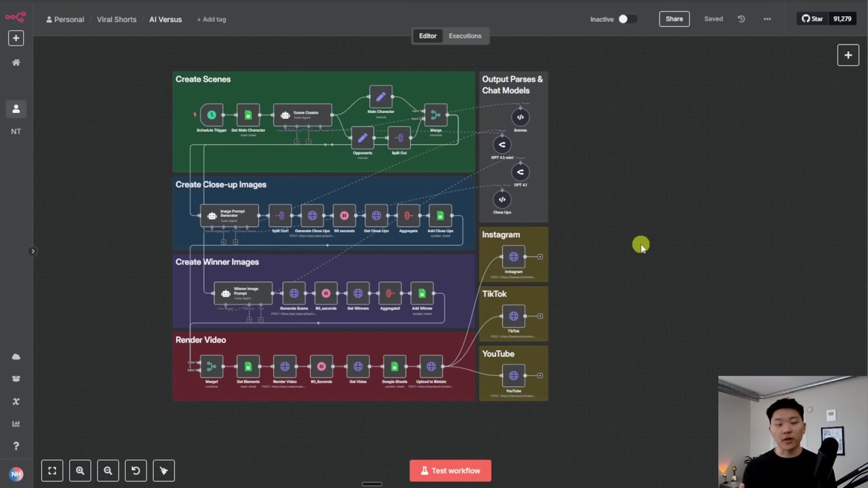Click the Add tag link
The height and width of the screenshot is (488, 868).
211,19
